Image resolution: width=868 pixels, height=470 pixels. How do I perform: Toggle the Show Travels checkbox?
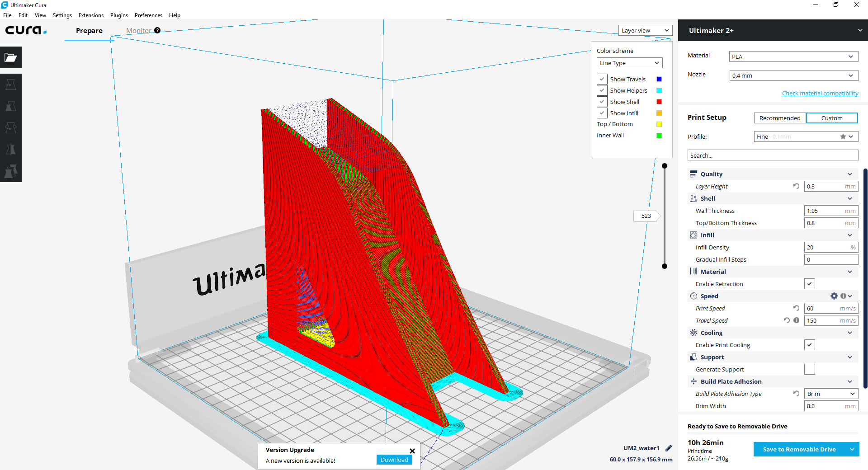(x=602, y=79)
